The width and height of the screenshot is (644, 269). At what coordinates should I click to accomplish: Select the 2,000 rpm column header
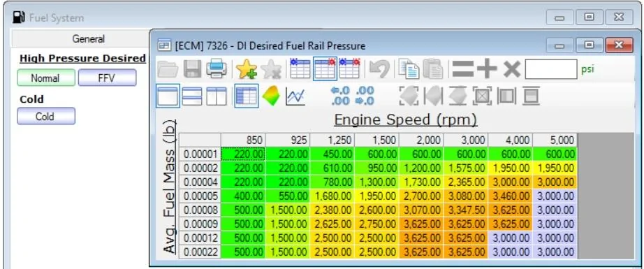click(421, 140)
